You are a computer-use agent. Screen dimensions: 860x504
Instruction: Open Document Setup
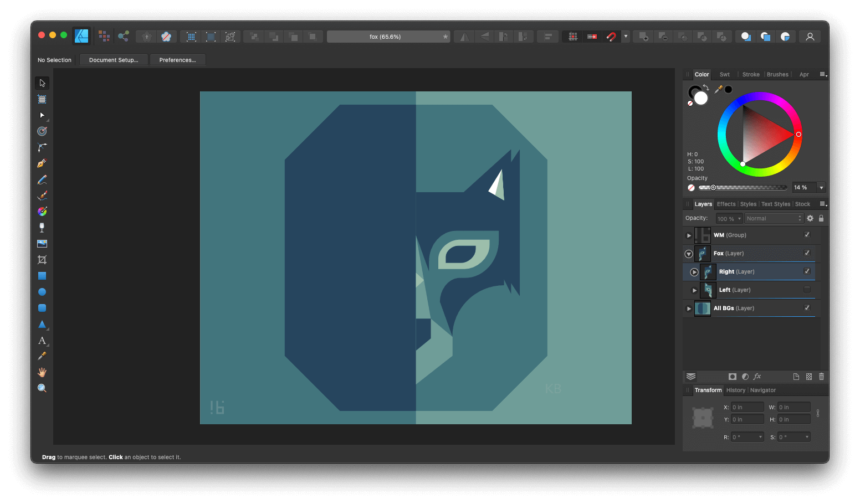pyautogui.click(x=114, y=59)
